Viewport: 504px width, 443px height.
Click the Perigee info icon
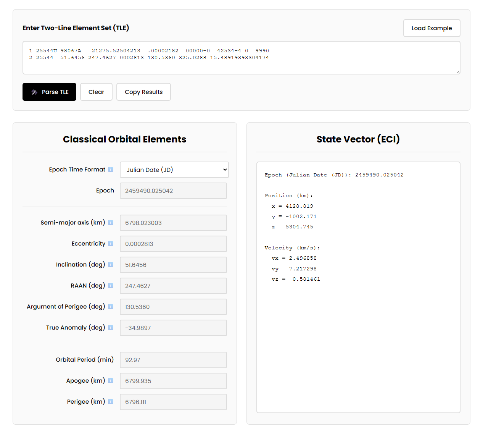[x=111, y=401]
